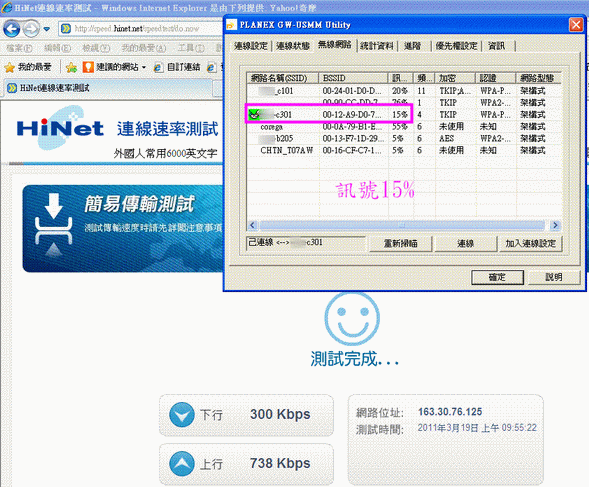The image size is (589, 487).
Task: Sort by 認證 column header
Action: [495, 78]
